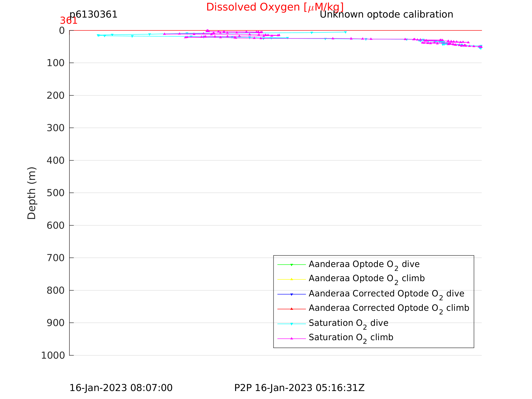Click the red '361' dive number
The width and height of the screenshot is (532, 399).
pos(69,21)
